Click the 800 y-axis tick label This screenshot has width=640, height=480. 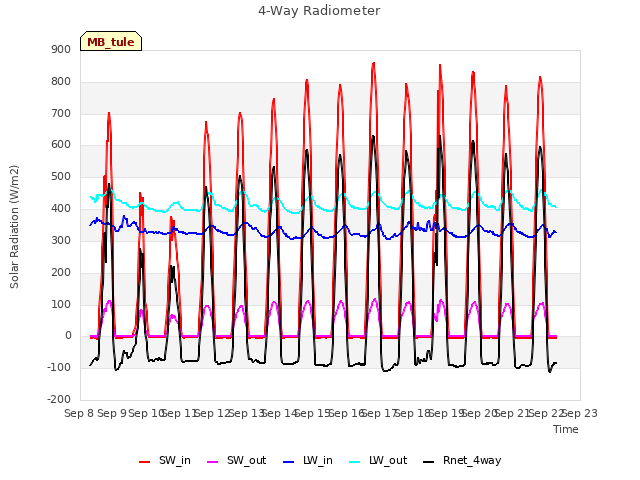pyautogui.click(x=61, y=82)
